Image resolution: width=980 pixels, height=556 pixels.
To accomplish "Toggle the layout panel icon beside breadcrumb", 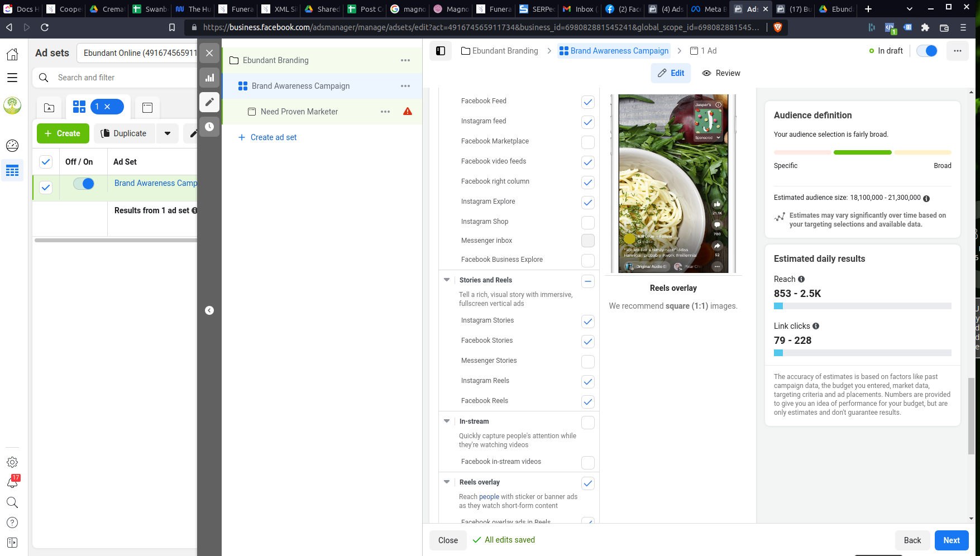I will point(441,51).
